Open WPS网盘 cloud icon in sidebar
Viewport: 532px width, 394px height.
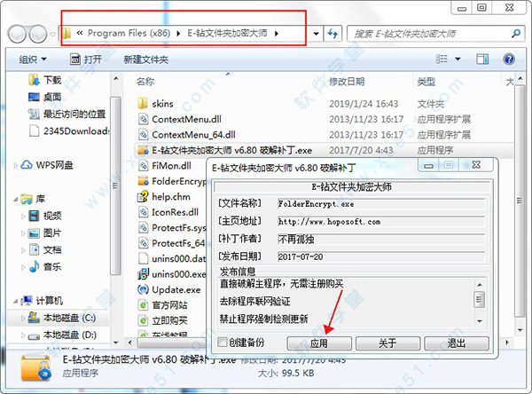coord(27,165)
